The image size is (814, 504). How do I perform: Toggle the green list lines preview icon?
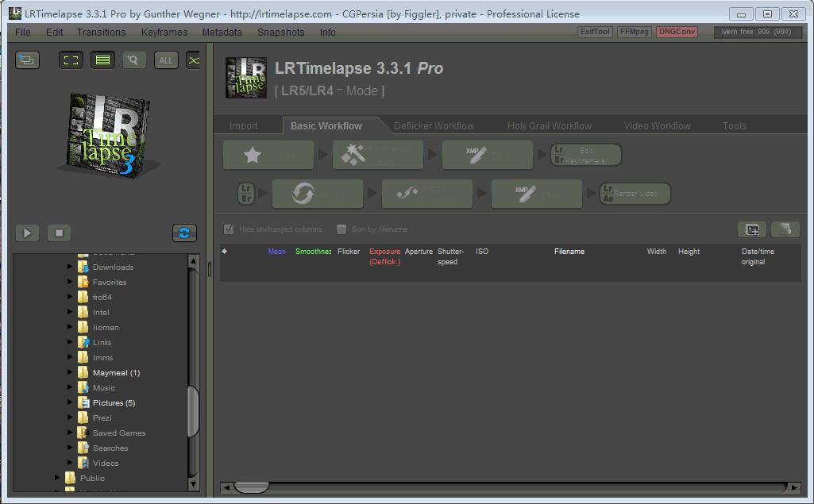[102, 60]
